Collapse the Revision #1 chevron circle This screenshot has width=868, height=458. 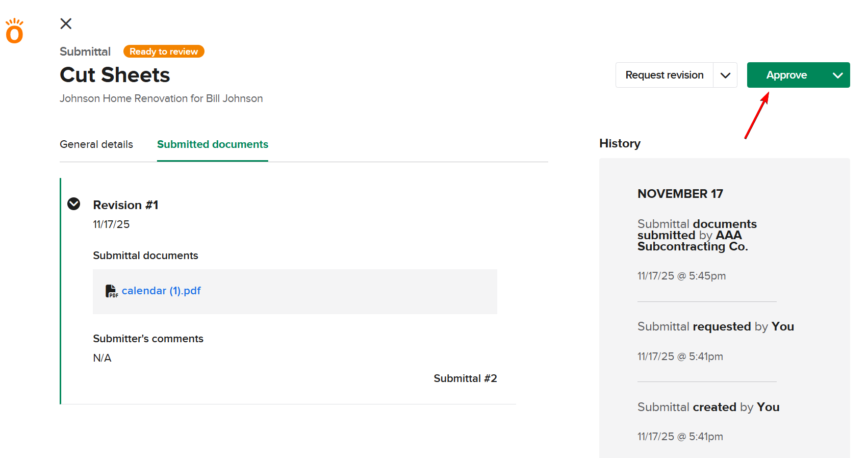74,204
